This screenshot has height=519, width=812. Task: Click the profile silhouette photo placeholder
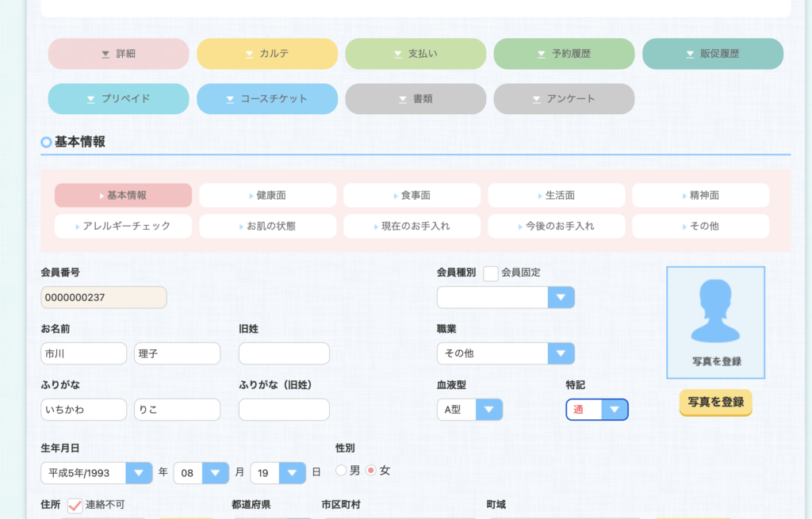715,321
